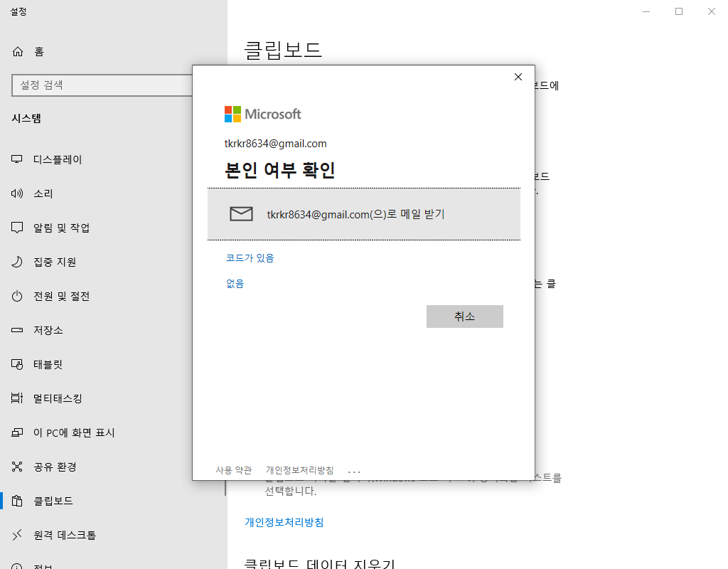Click the Storage drive icon
Image resolution: width=728 pixels, height=569 pixels.
click(x=17, y=330)
